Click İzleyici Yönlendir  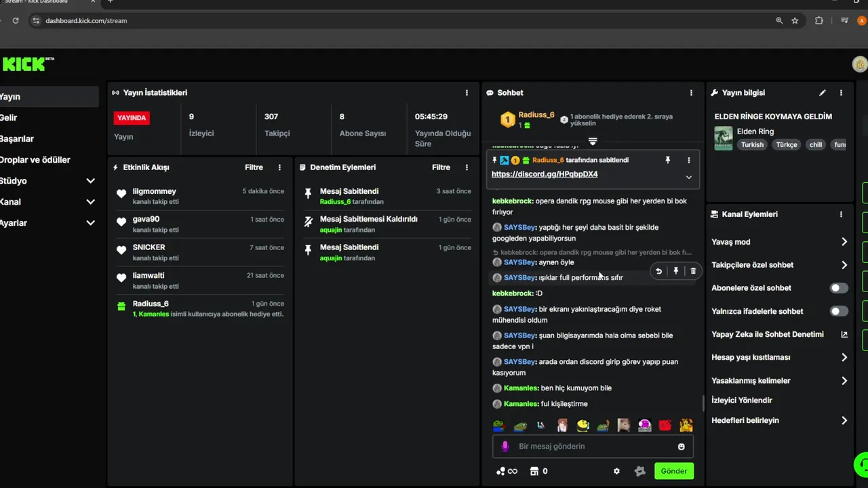pos(742,401)
